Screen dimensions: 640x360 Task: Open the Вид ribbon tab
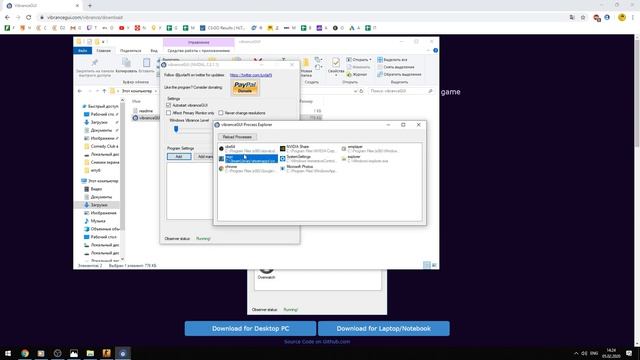point(154,51)
